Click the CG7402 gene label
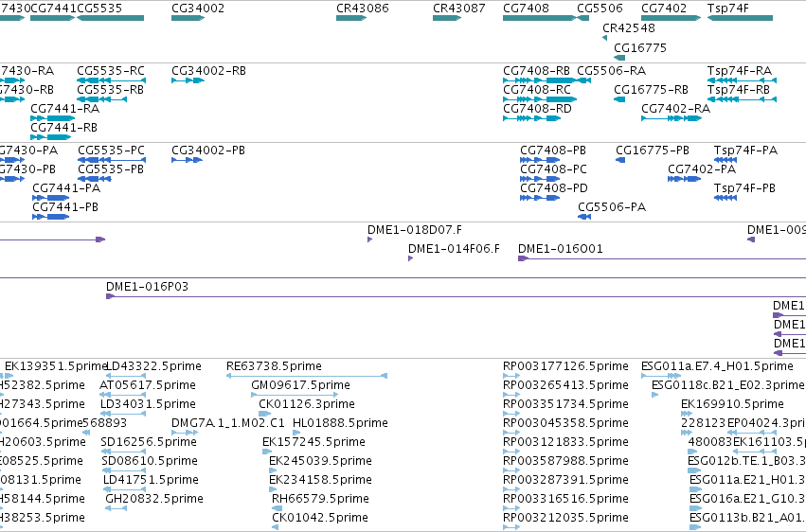The height and width of the screenshot is (532, 806). [664, 9]
